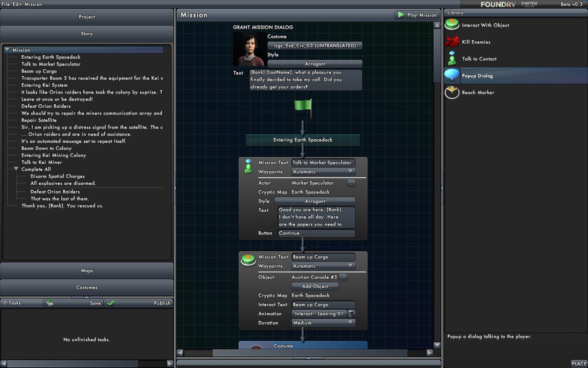Image resolution: width=588 pixels, height=368 pixels.
Task: Click the Publish button
Action: click(139, 303)
